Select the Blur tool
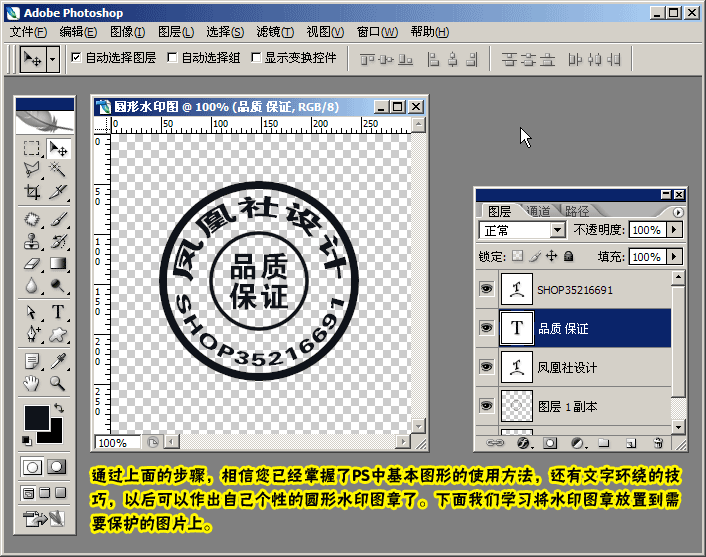This screenshot has width=706, height=557. pyautogui.click(x=32, y=285)
